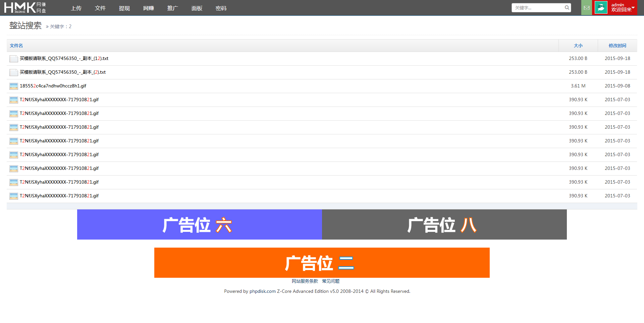Click the image icon on the last gif row
The width and height of the screenshot is (644, 323).
[x=13, y=196]
